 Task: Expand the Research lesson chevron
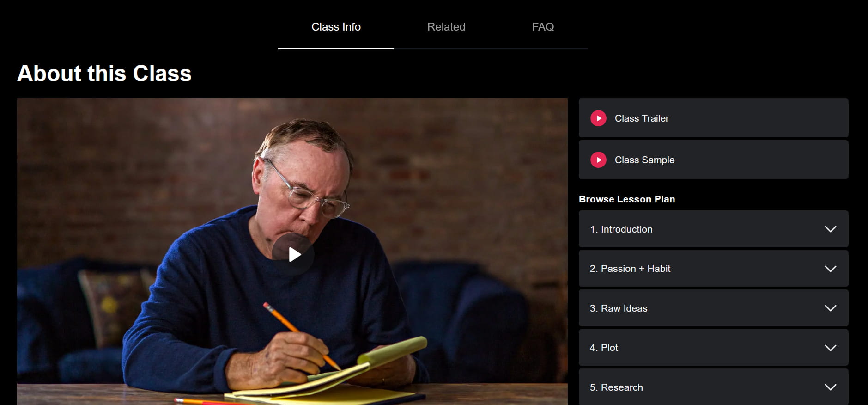point(830,387)
